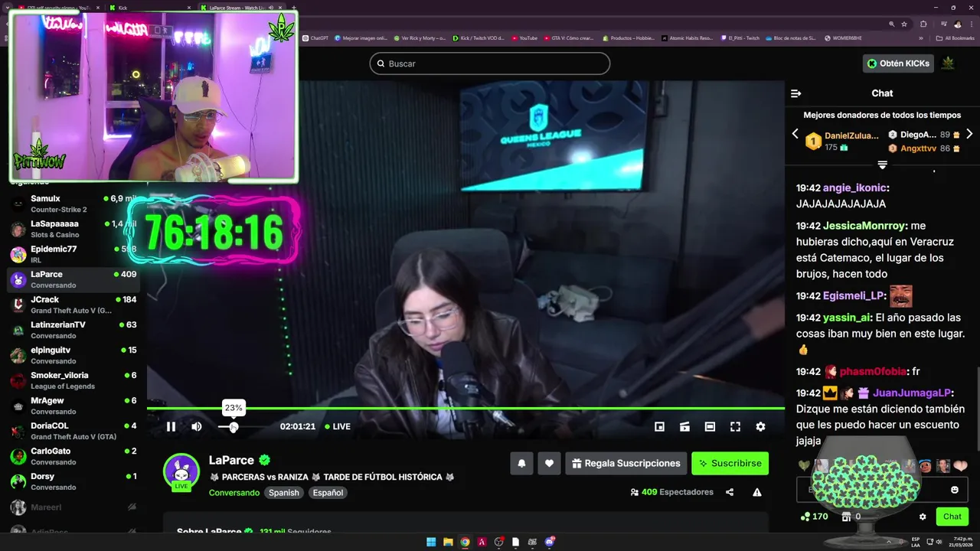Open Smoker_viloria channel in sidebar
980x551 pixels.
73,380
